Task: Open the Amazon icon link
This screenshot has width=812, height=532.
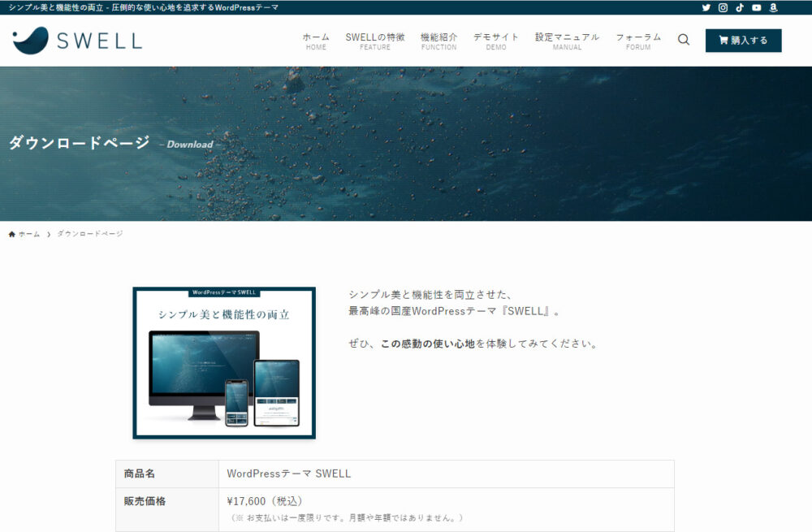Action: coord(773,7)
